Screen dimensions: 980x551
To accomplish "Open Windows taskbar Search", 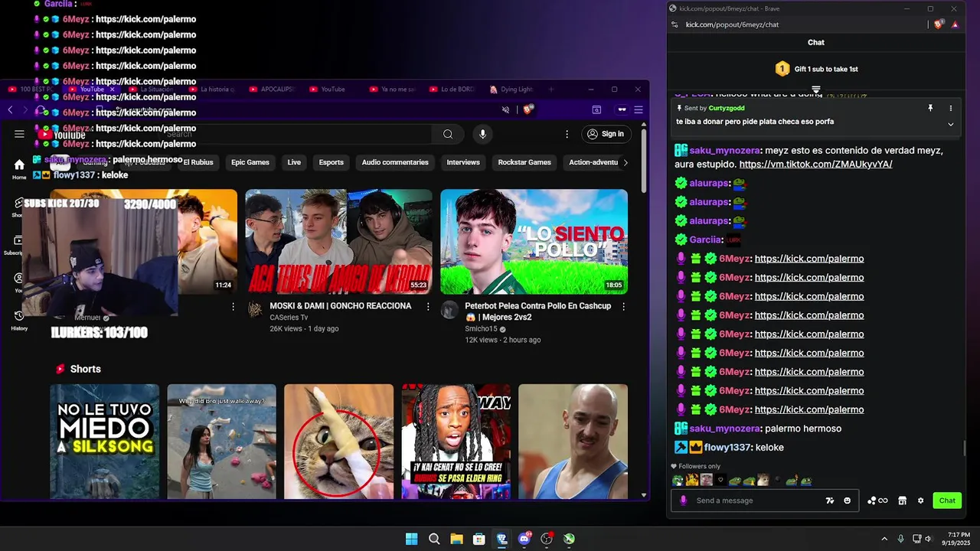I will (x=434, y=539).
